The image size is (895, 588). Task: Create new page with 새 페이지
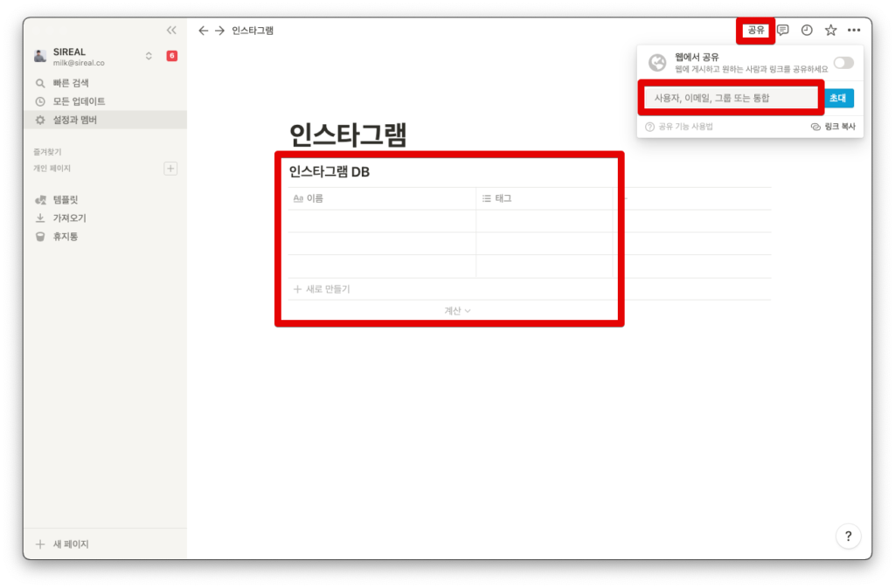click(105, 544)
